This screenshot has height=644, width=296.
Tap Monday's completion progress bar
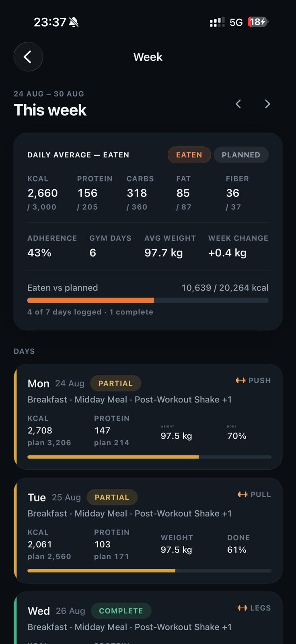tap(149, 457)
